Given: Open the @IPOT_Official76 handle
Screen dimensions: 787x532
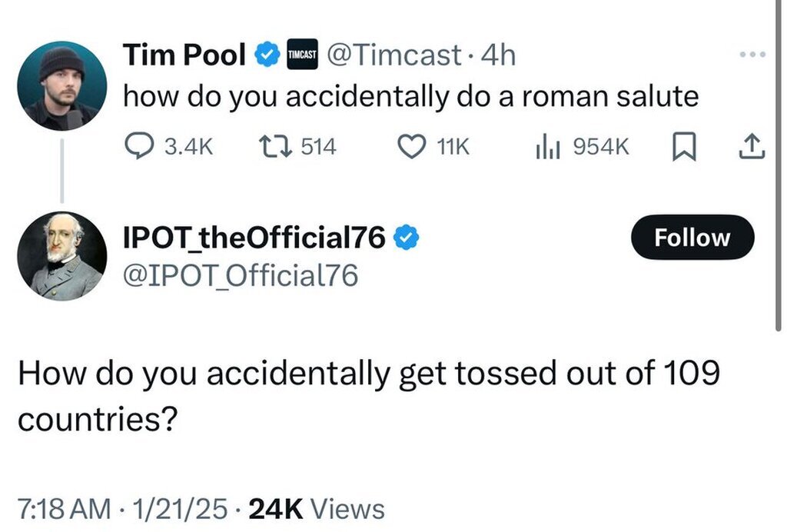Looking at the screenshot, I should point(241,275).
